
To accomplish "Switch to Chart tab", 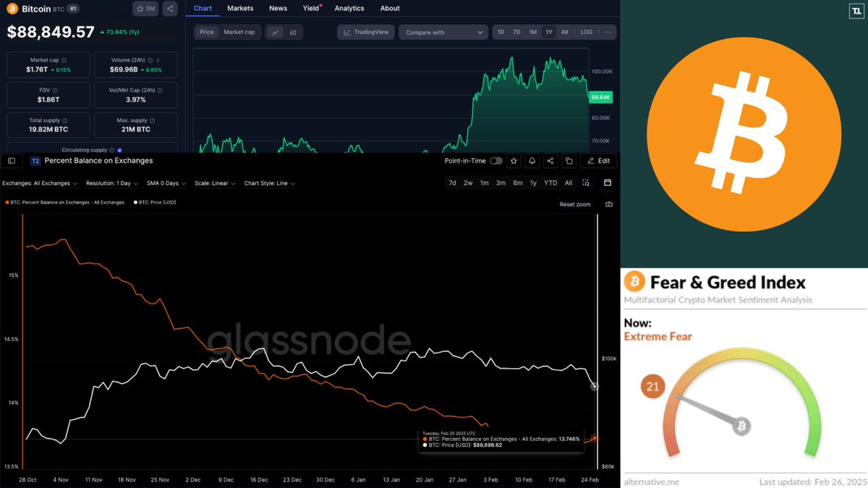I will 203,8.
